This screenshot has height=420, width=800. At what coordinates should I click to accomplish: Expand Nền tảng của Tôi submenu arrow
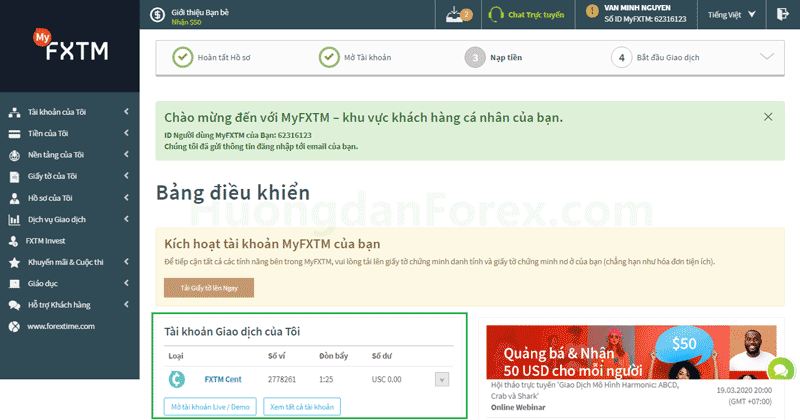click(x=126, y=154)
